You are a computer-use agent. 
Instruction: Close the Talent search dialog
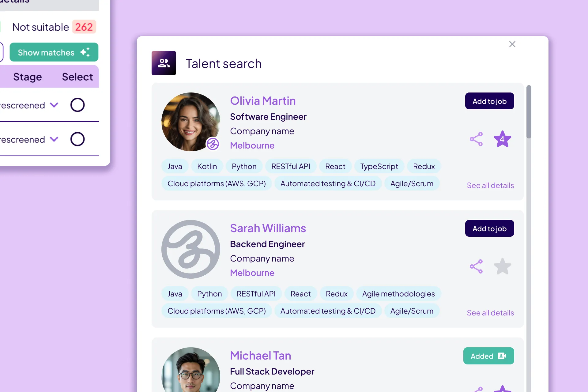512,44
